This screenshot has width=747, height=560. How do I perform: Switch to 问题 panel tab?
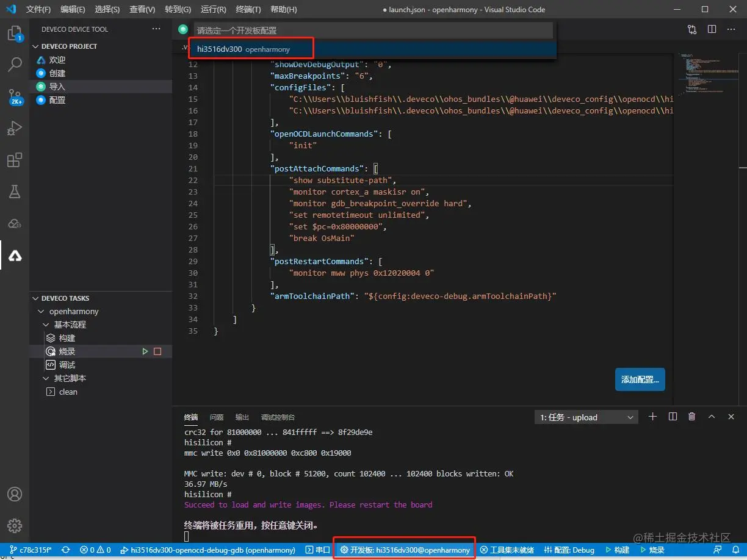pyautogui.click(x=217, y=417)
